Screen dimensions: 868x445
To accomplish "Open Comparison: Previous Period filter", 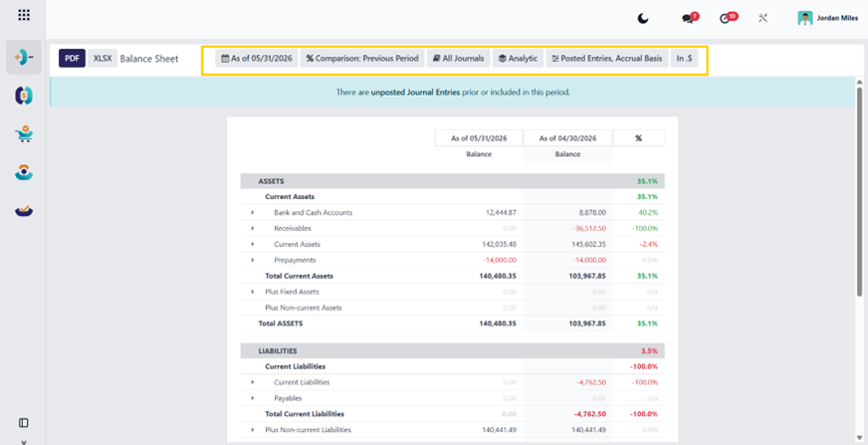I will (362, 58).
